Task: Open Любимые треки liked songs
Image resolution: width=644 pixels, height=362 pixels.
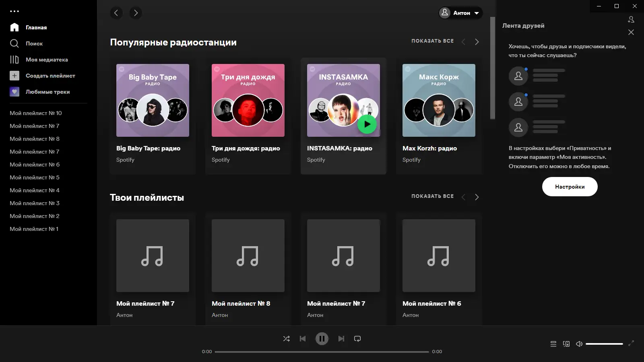Action: click(x=40, y=92)
